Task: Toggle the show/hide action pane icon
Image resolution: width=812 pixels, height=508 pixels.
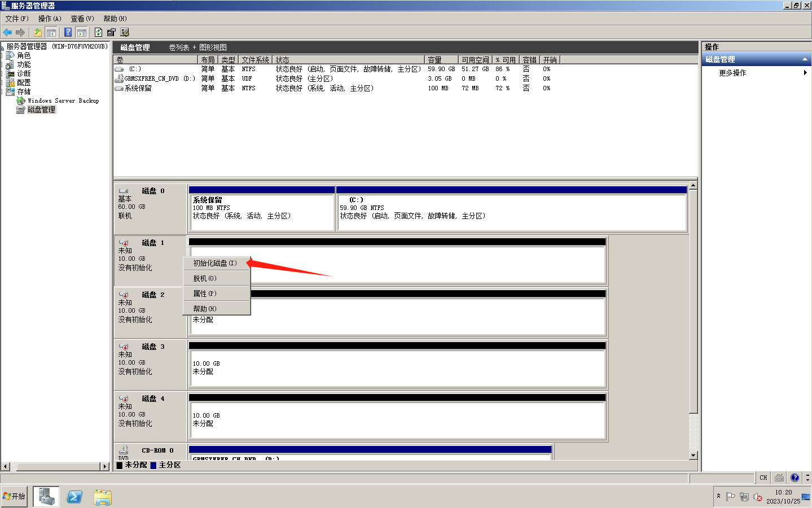Action: 81,32
